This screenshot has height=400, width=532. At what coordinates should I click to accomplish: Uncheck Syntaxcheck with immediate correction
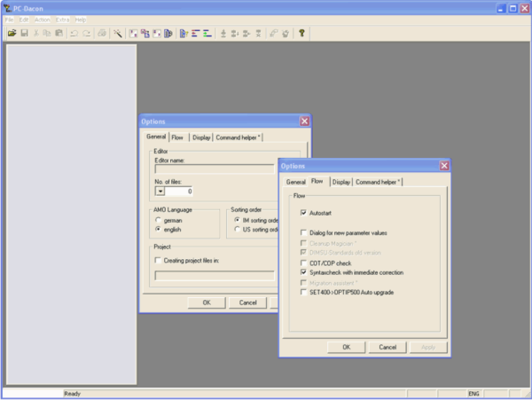(x=304, y=272)
